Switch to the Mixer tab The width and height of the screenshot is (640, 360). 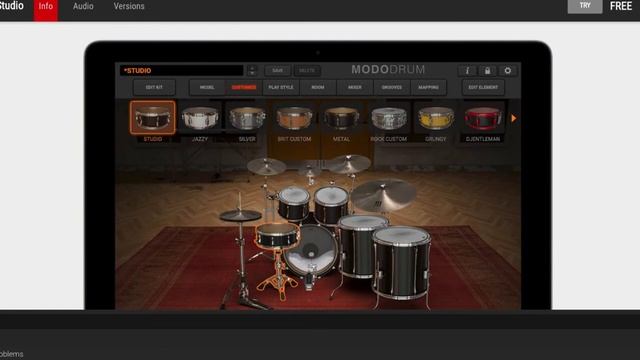[354, 87]
